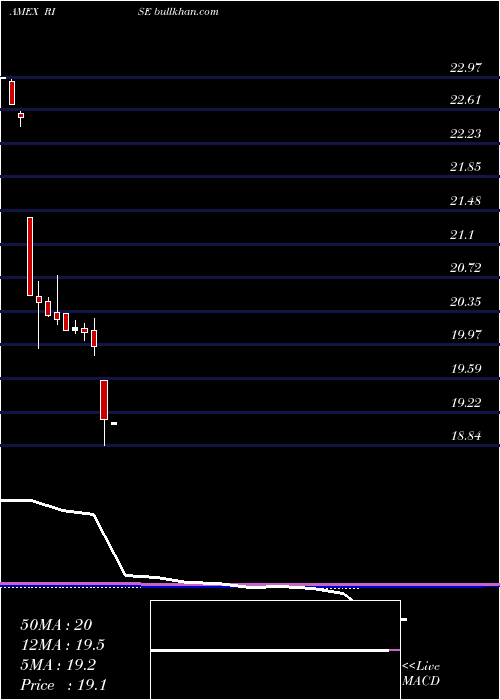
Task: Click the white MACD panel box
Action: tap(275, 650)
